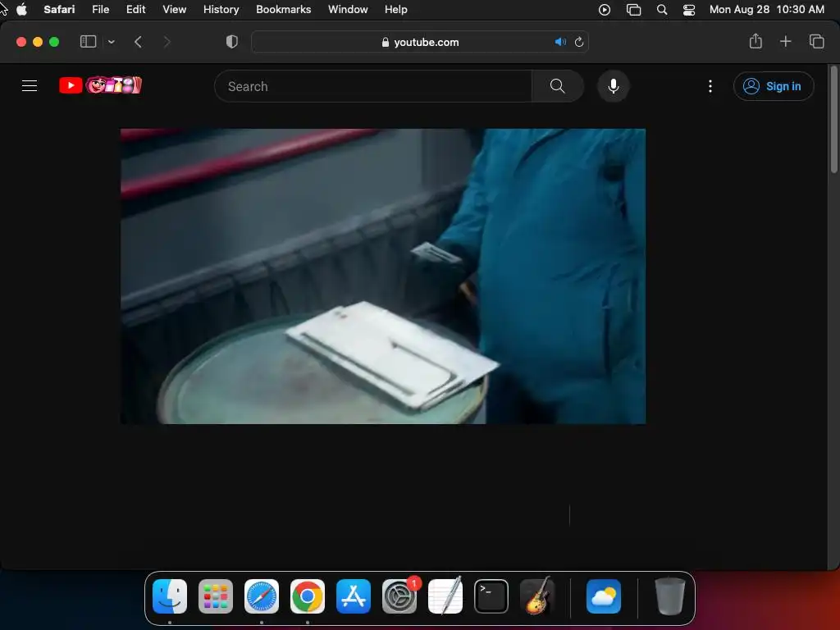Open the View menu

pos(174,10)
